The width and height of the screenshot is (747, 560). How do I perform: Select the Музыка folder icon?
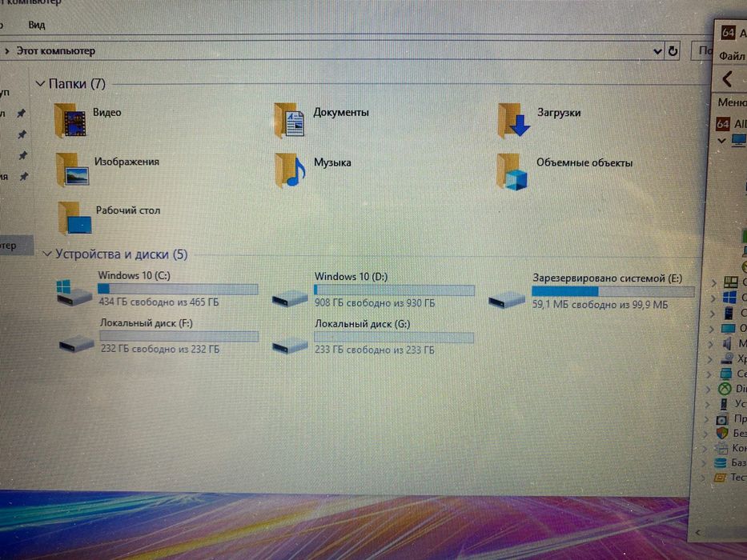pos(290,170)
